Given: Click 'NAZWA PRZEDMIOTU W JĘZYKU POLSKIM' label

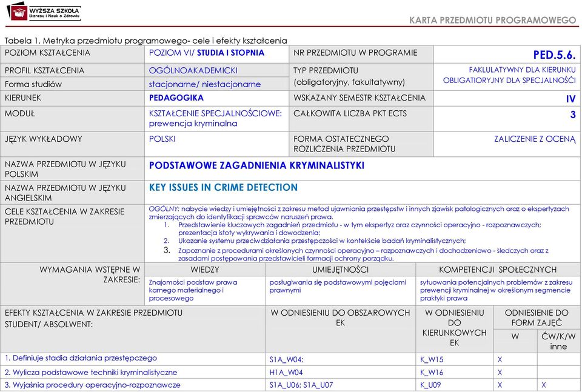Looking at the screenshot, I should point(65,169).
